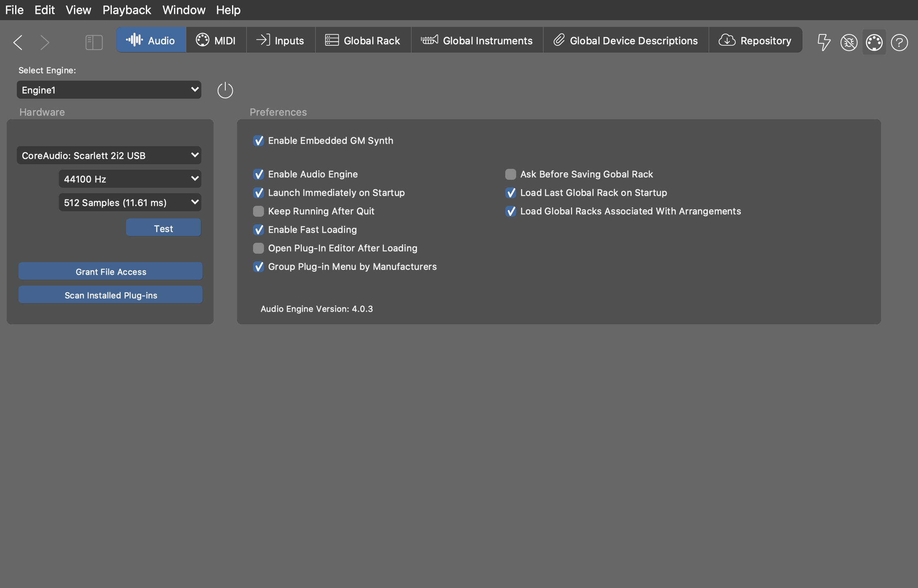
Task: Click the MIDI connector icon at top right
Action: coord(874,42)
